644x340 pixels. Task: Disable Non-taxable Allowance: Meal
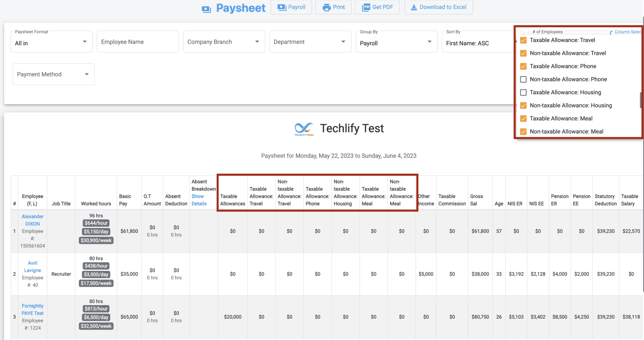[523, 131]
